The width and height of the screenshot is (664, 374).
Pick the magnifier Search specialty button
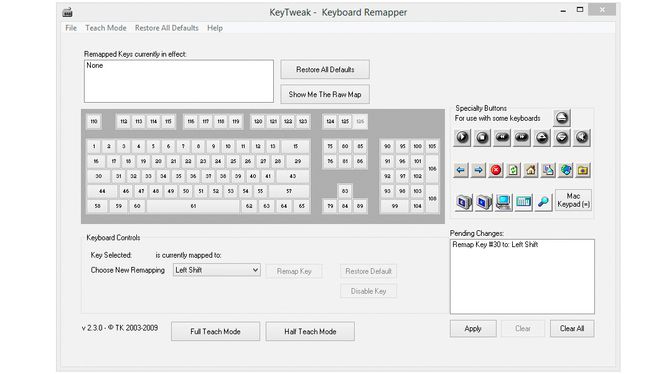click(x=543, y=202)
